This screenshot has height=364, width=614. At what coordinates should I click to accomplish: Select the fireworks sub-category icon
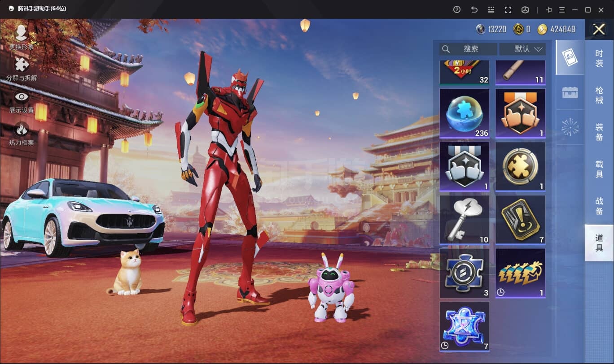(570, 128)
